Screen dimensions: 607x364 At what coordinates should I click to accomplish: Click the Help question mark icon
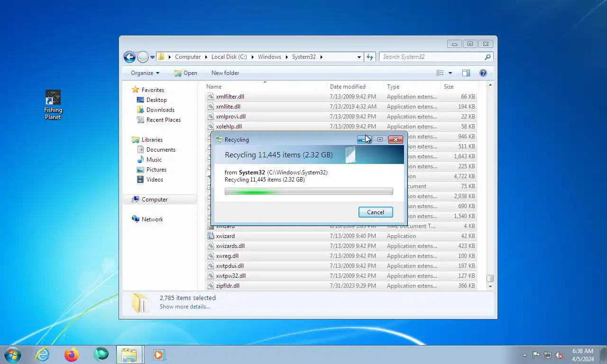(483, 73)
